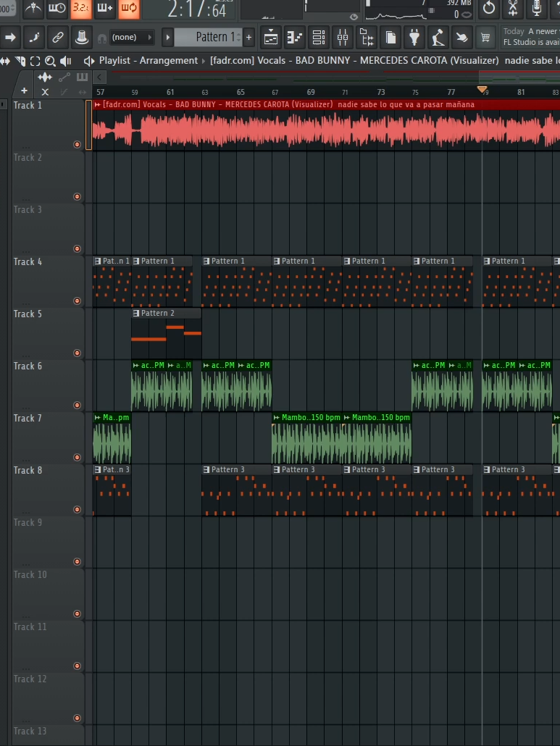
Task: Open Pattern 2 clip menu icon
Action: point(136,313)
